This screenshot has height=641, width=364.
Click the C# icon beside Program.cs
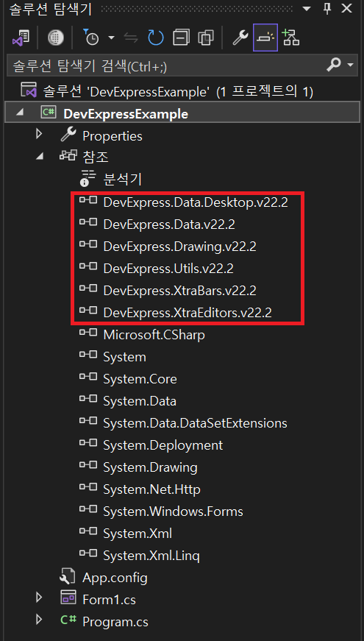click(x=68, y=620)
